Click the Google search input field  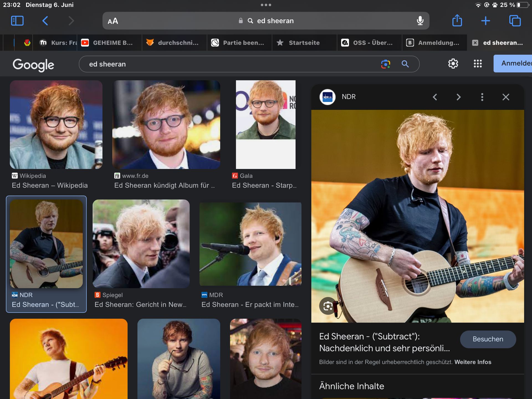(x=222, y=64)
